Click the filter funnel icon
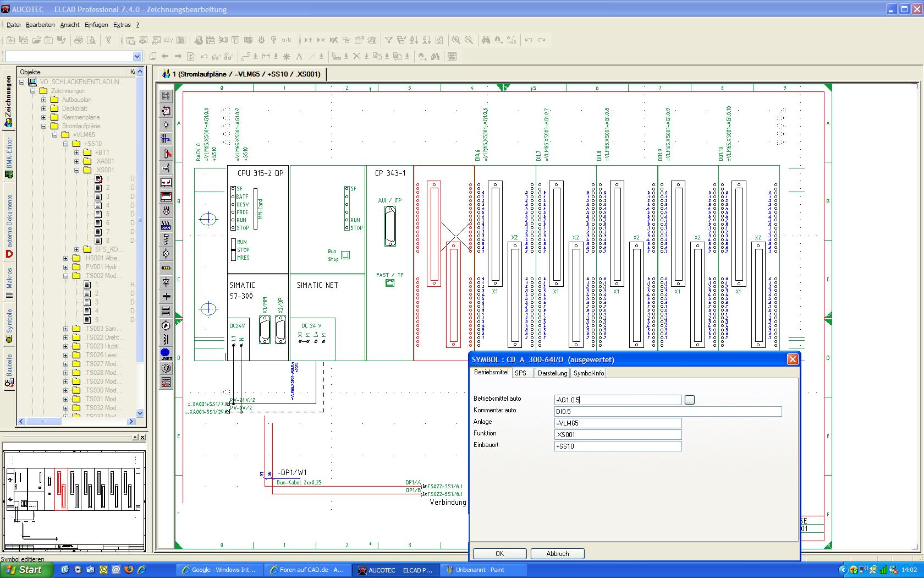This screenshot has width=924, height=578. click(x=388, y=40)
